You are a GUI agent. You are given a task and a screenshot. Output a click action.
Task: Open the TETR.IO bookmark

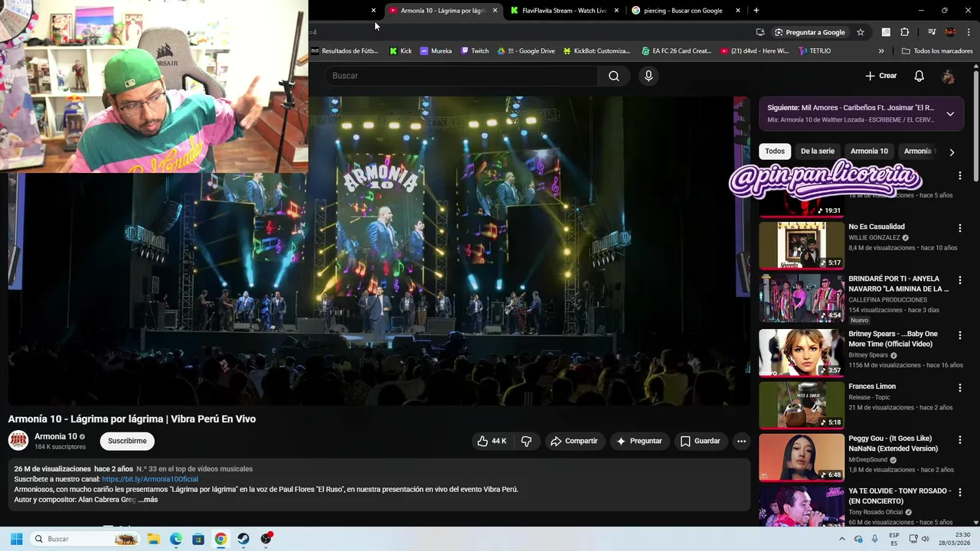point(815,51)
